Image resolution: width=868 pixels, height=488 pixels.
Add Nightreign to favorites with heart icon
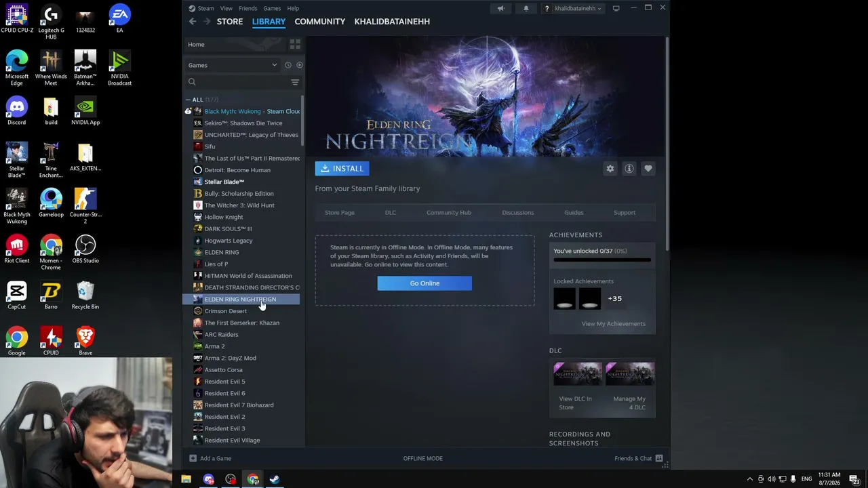pyautogui.click(x=648, y=169)
